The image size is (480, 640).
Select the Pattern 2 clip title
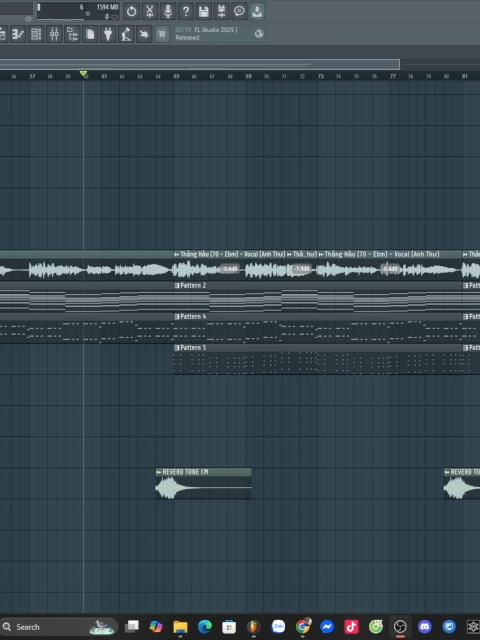[x=193, y=286]
